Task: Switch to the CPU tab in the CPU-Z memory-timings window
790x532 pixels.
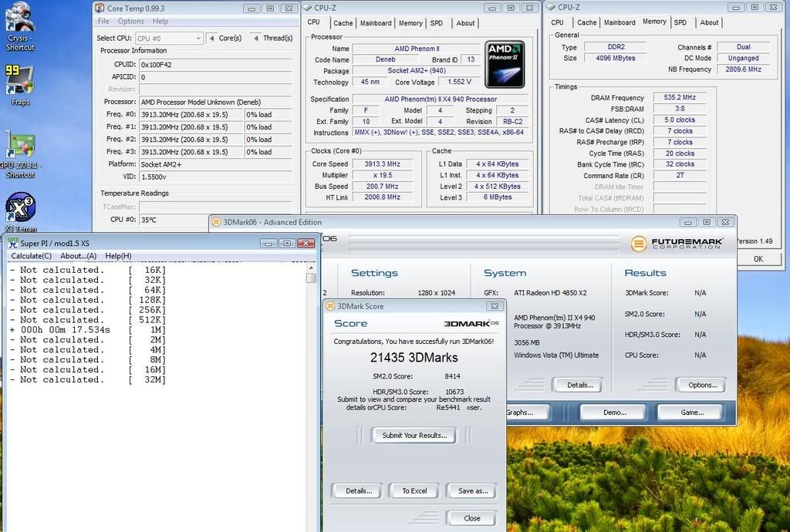Action: [557, 22]
